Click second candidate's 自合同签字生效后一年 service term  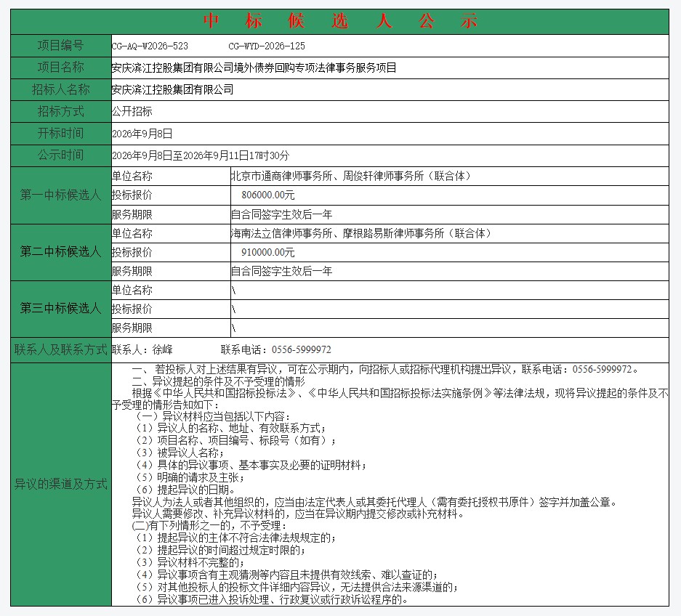[x=282, y=272]
